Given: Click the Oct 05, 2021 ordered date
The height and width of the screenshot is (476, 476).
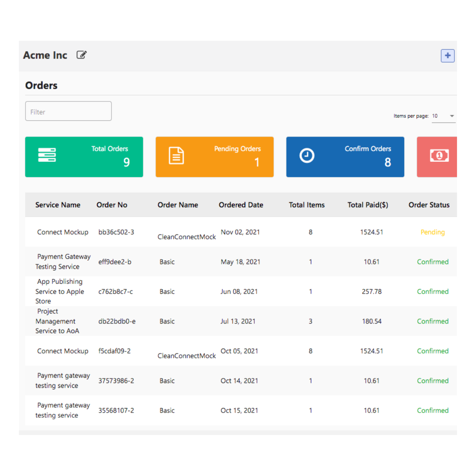Looking at the screenshot, I should pos(239,351).
